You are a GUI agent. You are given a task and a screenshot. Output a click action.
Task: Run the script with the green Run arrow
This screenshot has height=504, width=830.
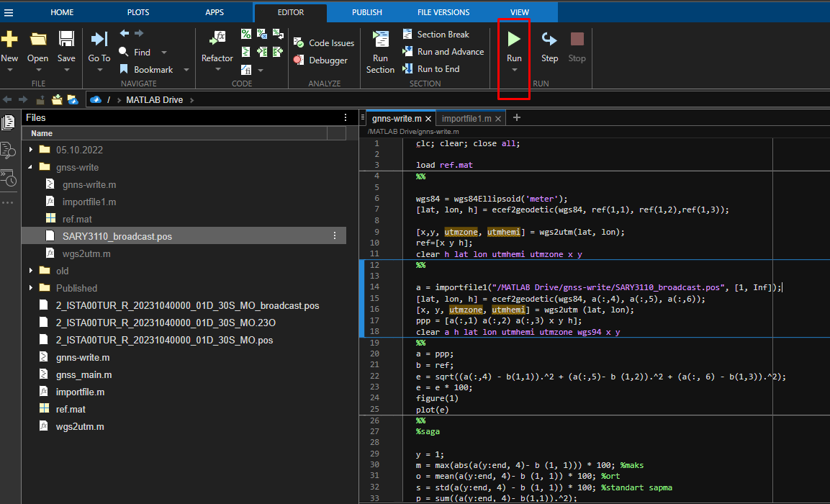[514, 39]
